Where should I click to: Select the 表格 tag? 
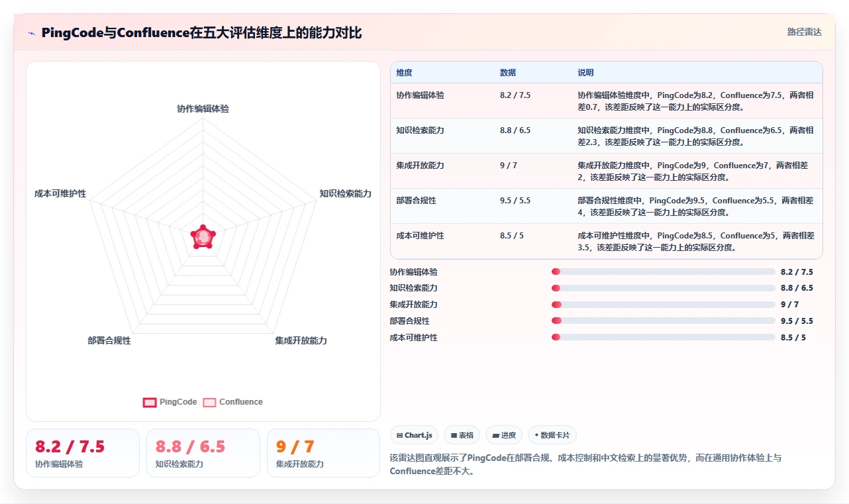pyautogui.click(x=462, y=435)
